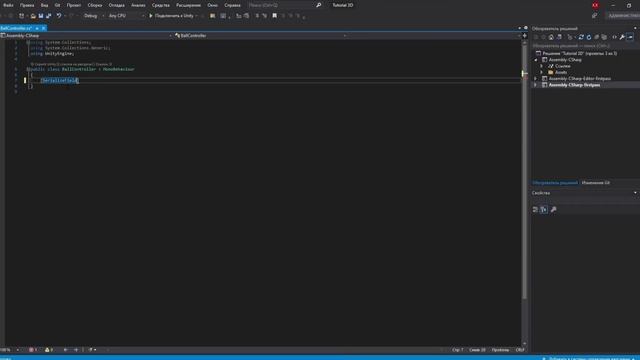Screen dimensions: 640x360
Task: Click the indent lines toolbar icon
Action: [x=239, y=16]
